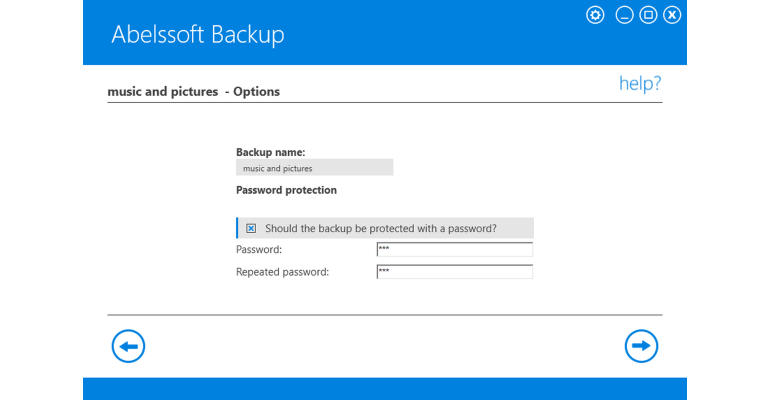Screen dimensions: 770x400
Task: Click the 'Should the backup be protected' label
Action: pos(381,228)
